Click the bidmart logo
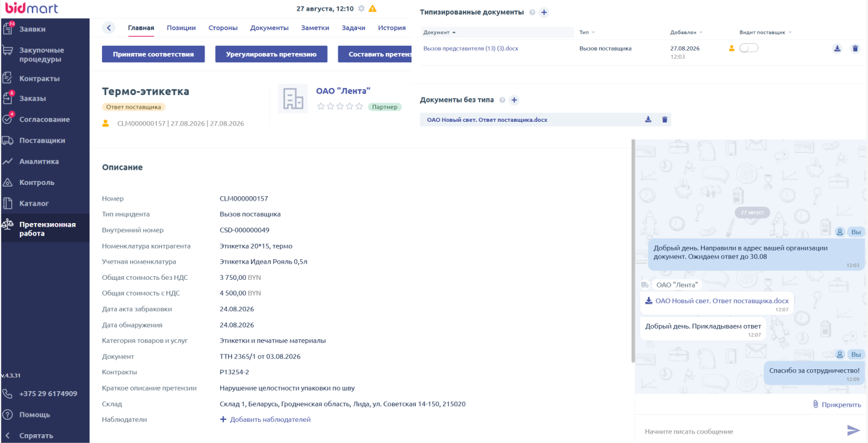The image size is (868, 443). [x=32, y=8]
